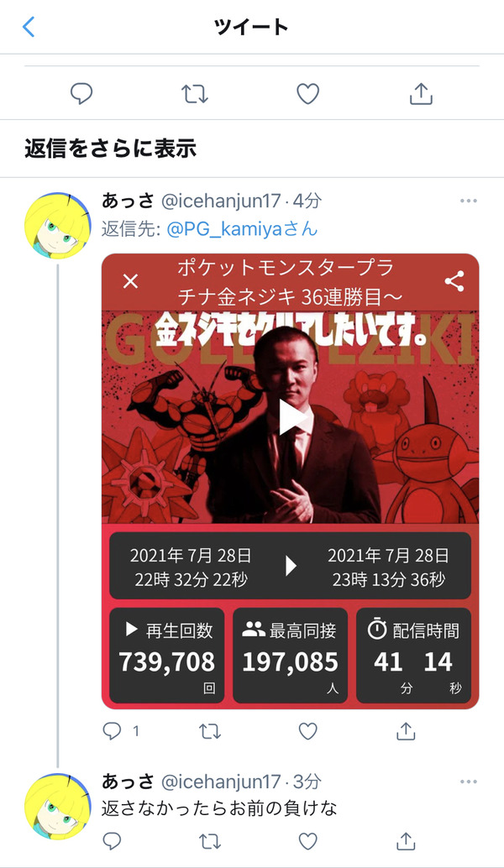This screenshot has height=868, width=504.
Task: Play the 金ネジキ stream video
Action: point(291,417)
